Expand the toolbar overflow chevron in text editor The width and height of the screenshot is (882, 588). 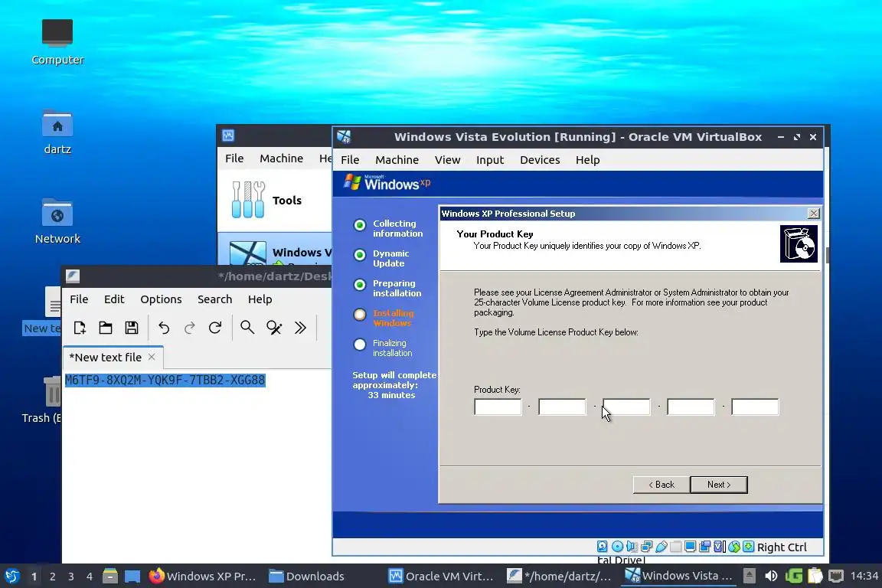click(x=300, y=328)
